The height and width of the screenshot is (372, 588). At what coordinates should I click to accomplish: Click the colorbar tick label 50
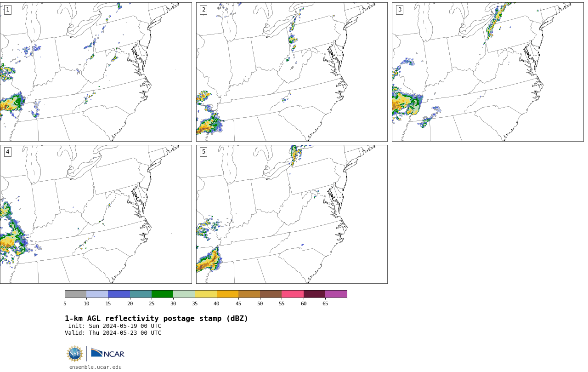tap(260, 303)
